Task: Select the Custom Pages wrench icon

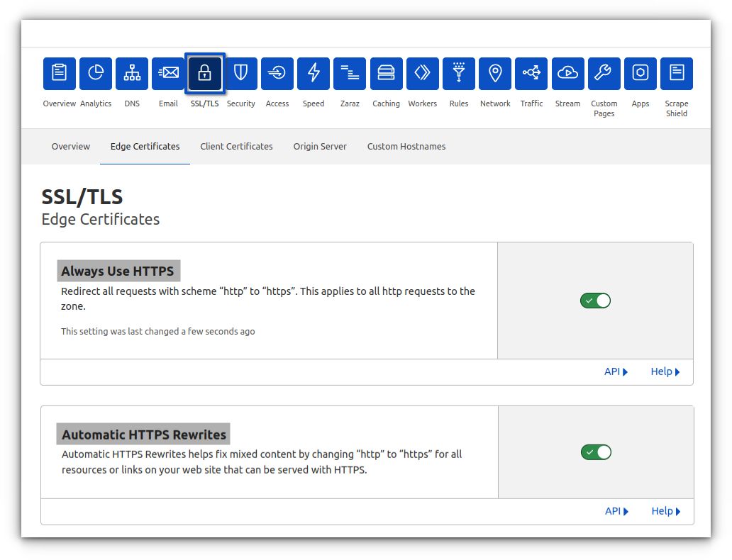Action: pyautogui.click(x=604, y=73)
